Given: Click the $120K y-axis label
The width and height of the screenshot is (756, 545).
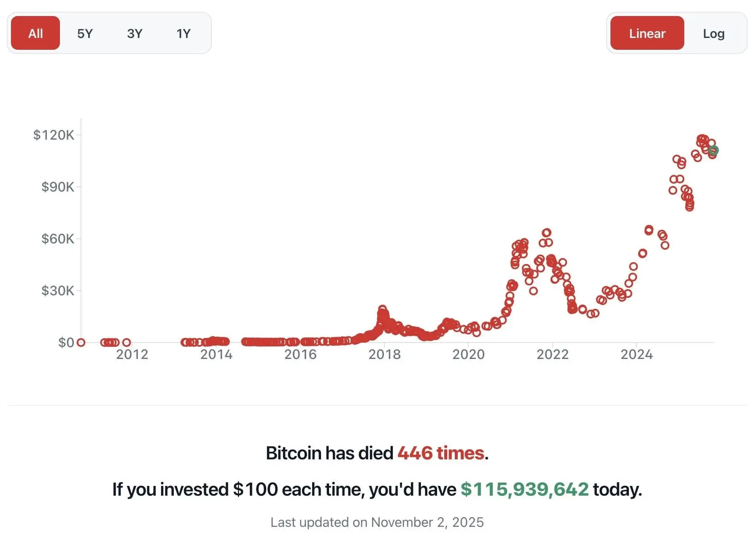Looking at the screenshot, I should (x=54, y=135).
